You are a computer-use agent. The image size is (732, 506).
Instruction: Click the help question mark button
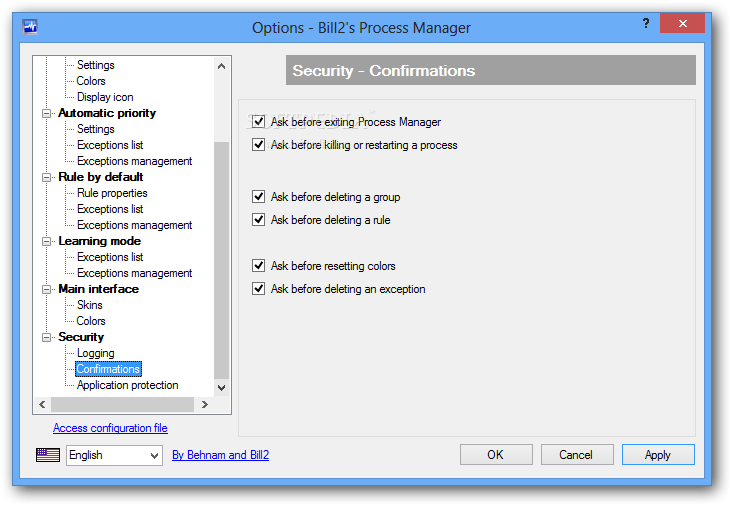pos(646,23)
